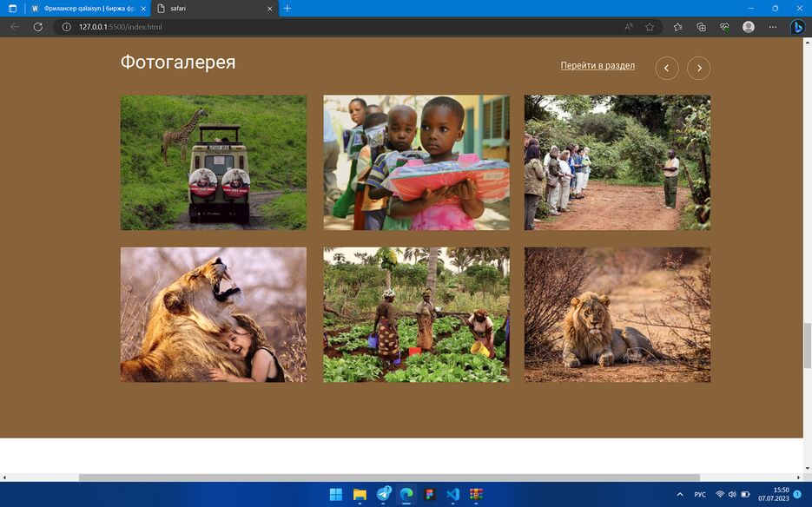The width and height of the screenshot is (812, 507).
Task: Close the Фрилансер qalaisyn tab
Action: [x=143, y=9]
